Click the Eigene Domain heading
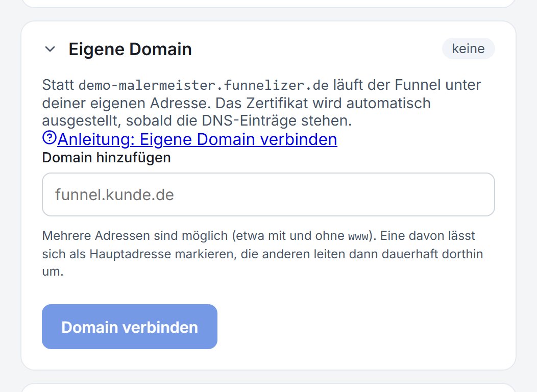 pyautogui.click(x=130, y=49)
